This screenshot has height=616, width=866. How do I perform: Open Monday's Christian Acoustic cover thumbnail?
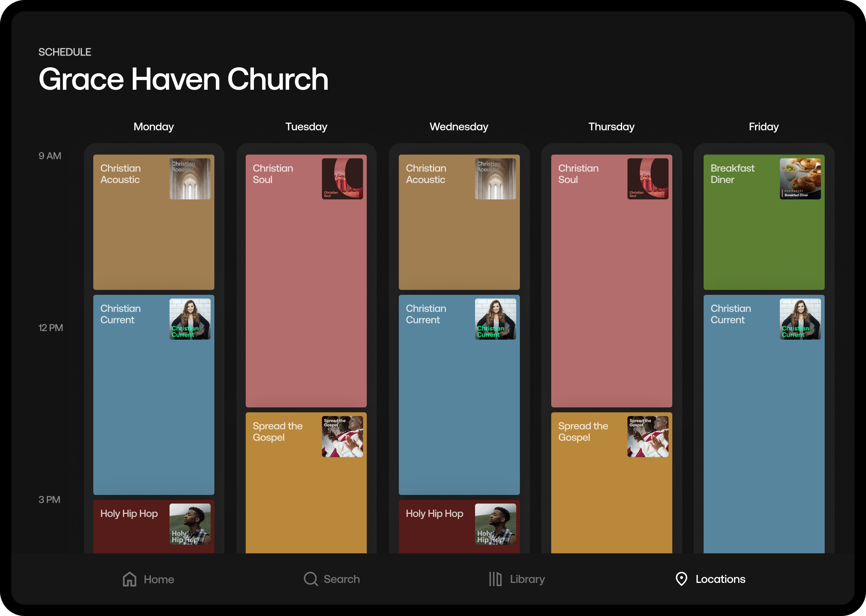pos(190,179)
